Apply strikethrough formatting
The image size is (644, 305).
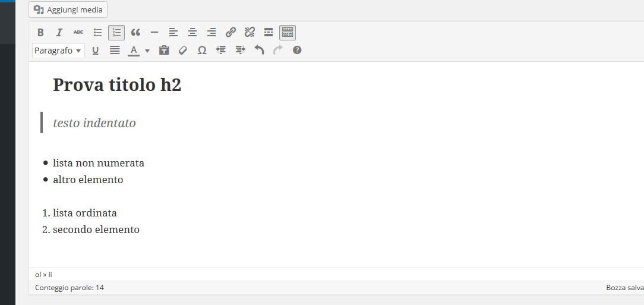(x=78, y=33)
